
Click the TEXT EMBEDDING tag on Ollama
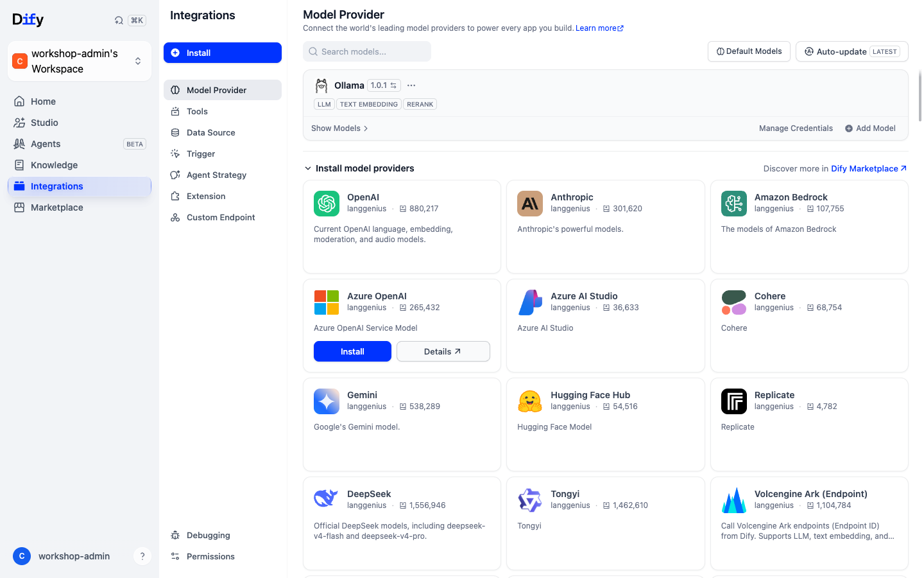369,104
